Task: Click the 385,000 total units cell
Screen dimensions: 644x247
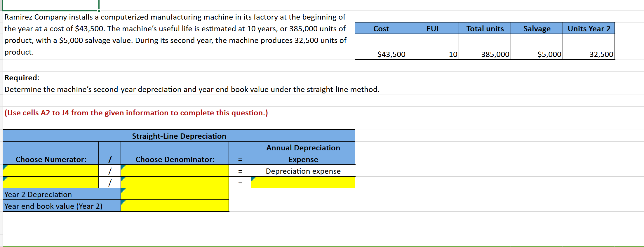Action: coord(485,47)
